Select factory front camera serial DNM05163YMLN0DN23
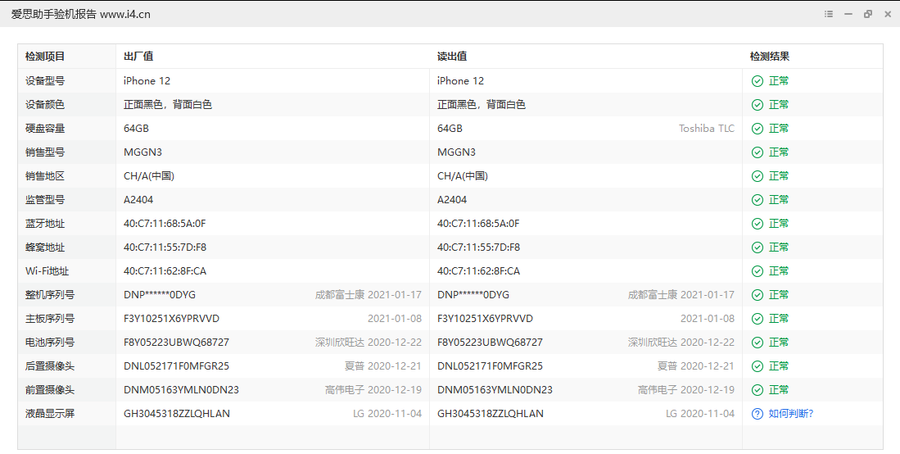 pos(181,390)
